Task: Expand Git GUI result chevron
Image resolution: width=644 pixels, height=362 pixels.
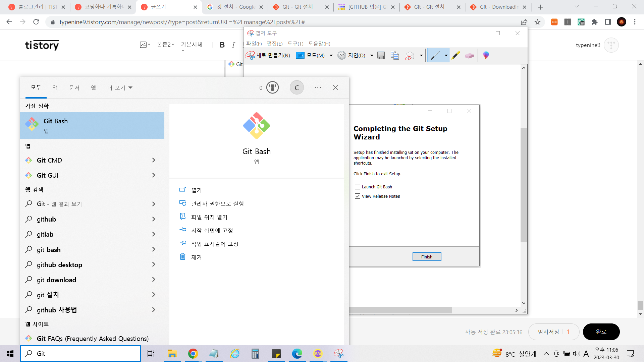Action: [x=154, y=175]
